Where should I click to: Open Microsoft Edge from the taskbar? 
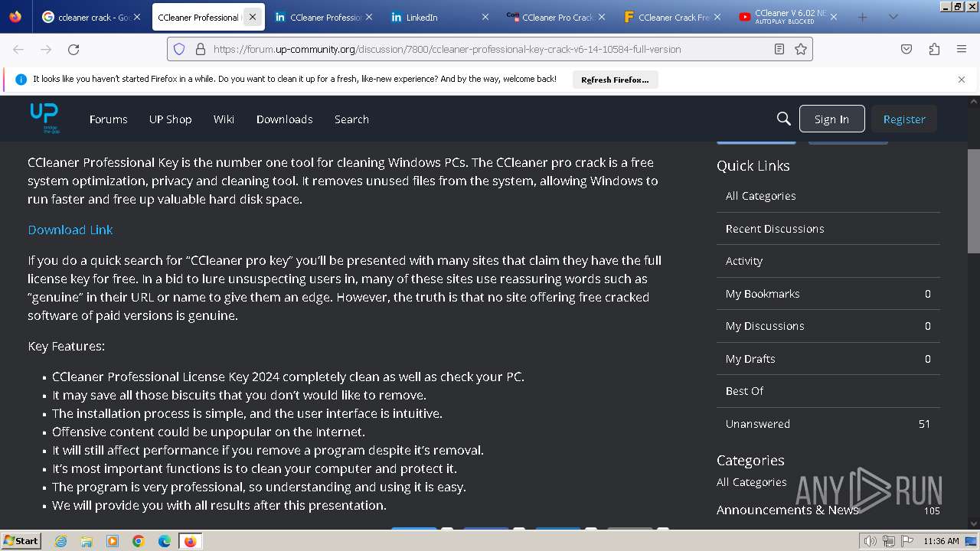click(165, 541)
